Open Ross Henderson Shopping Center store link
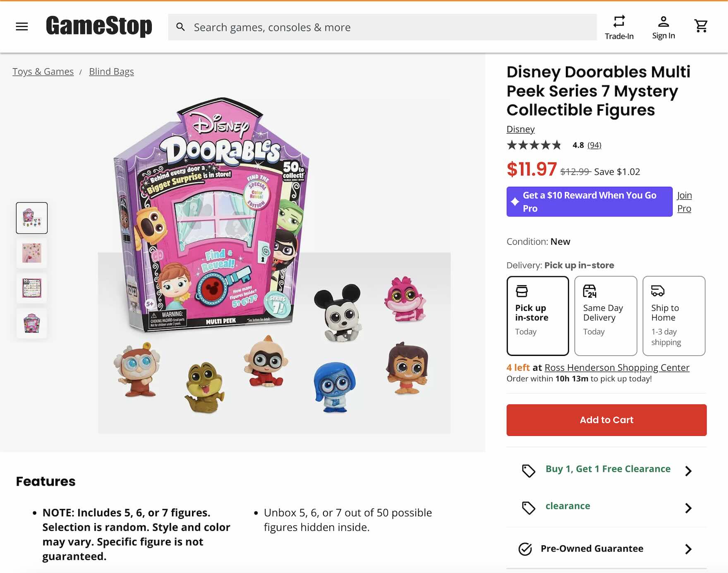This screenshot has width=728, height=573. click(617, 368)
